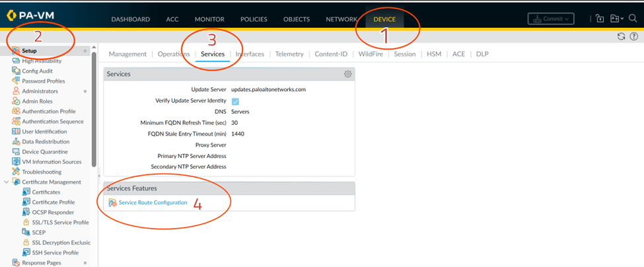The image size is (644, 267).
Task: Toggle Verify Update Server Identity checkbox
Action: tap(235, 102)
